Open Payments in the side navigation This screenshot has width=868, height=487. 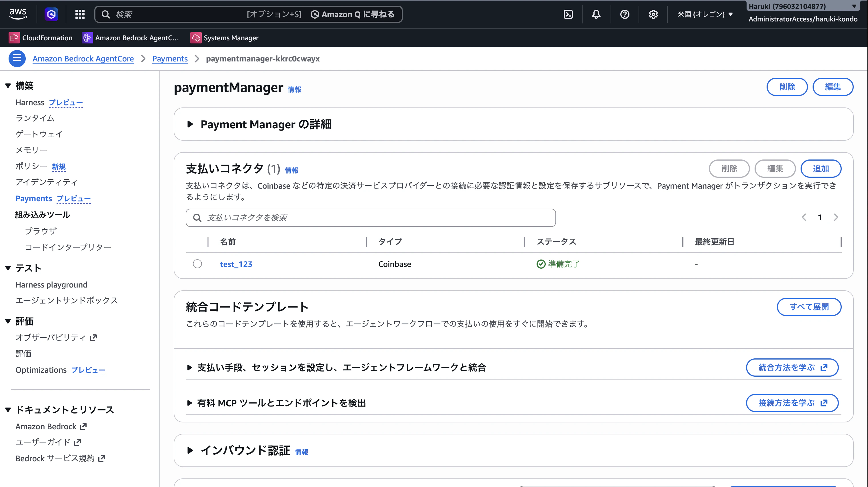coord(34,199)
